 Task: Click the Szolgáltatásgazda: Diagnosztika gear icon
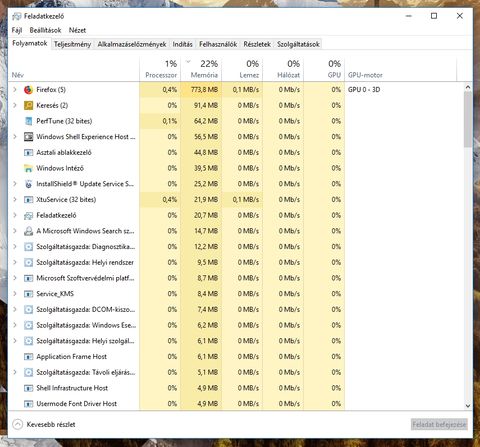click(x=28, y=247)
